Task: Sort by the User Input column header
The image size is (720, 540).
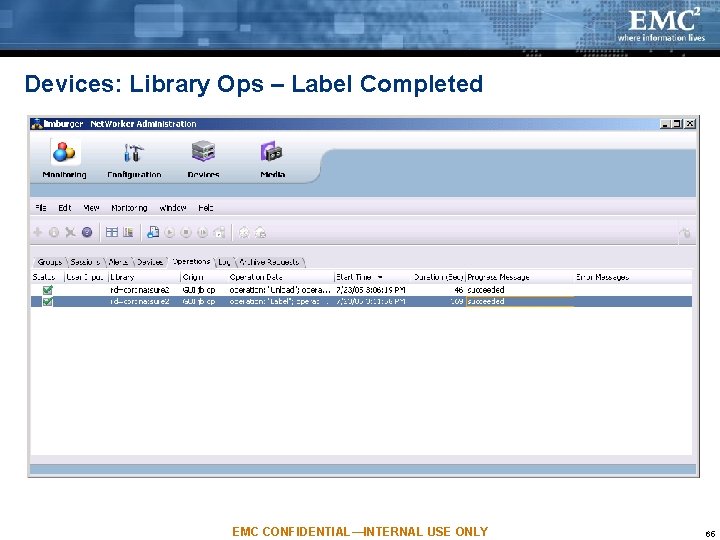Action: [85, 277]
